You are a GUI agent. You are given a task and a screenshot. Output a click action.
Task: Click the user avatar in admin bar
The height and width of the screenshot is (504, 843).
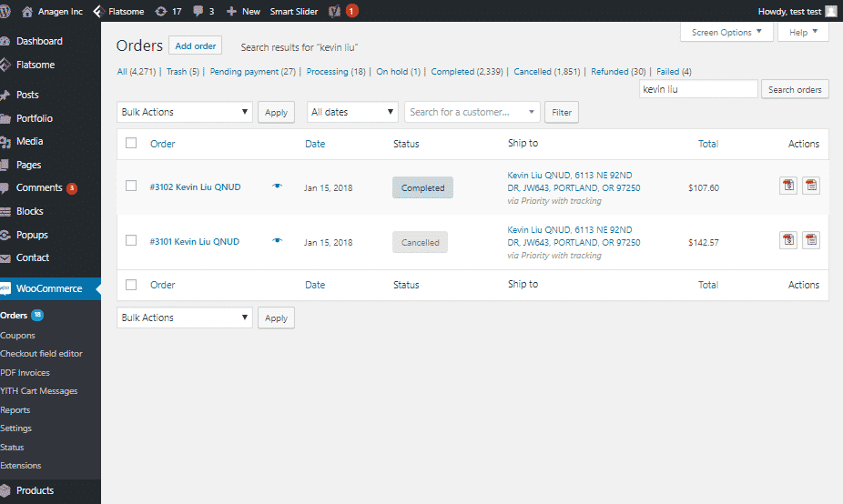(830, 11)
